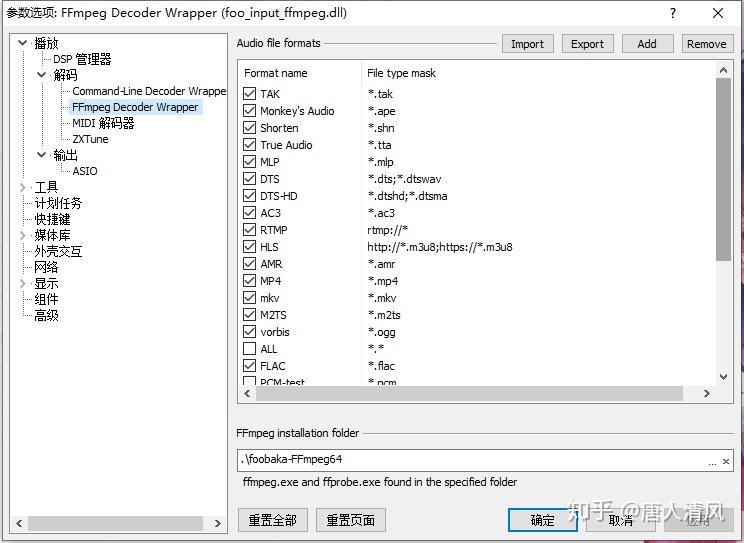Uncheck the FLAC checkbox
744x543 pixels.
tap(250, 365)
